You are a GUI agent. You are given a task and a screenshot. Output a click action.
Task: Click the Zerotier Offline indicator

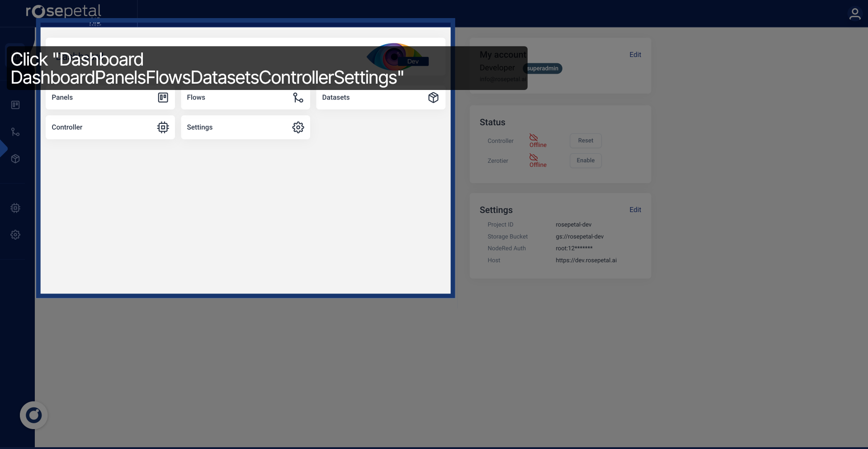coord(537,161)
